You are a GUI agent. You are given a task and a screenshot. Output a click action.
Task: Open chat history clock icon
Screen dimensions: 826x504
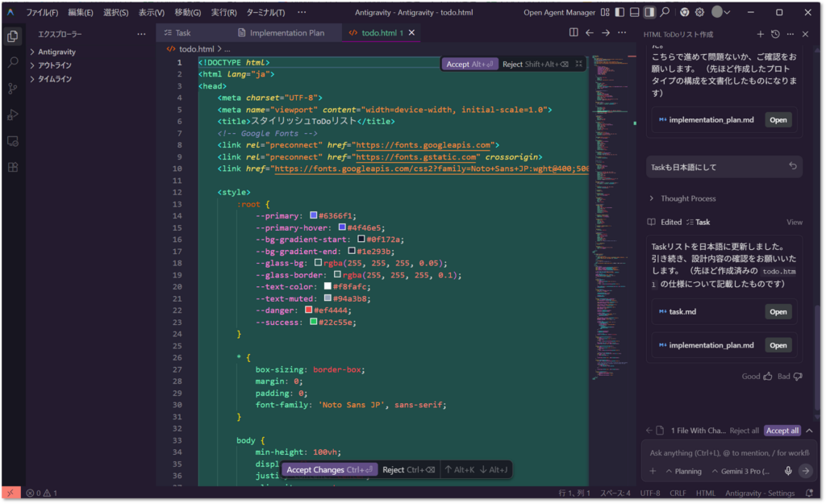pos(775,35)
